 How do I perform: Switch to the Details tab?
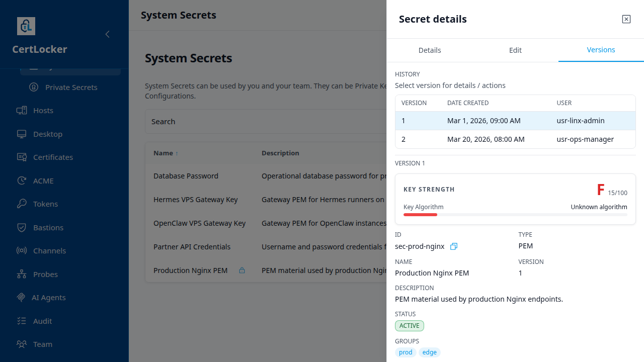pos(430,50)
